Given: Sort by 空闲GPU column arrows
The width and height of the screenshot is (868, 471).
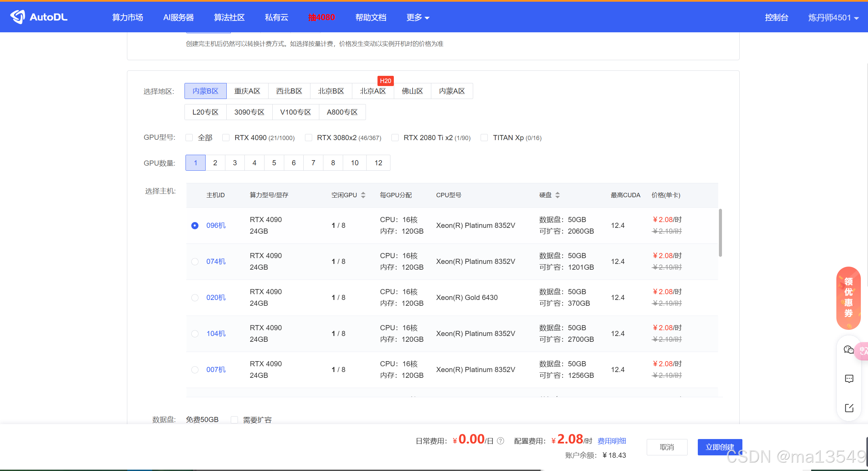Looking at the screenshot, I should (363, 195).
